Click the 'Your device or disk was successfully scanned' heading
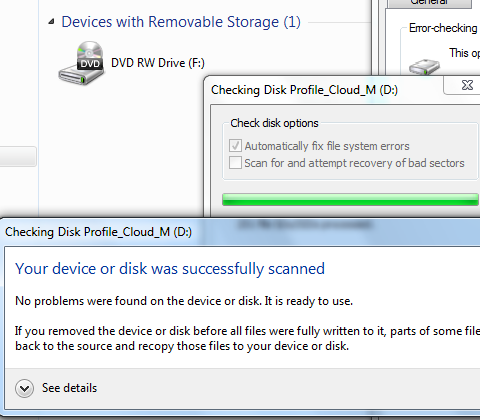 170,269
